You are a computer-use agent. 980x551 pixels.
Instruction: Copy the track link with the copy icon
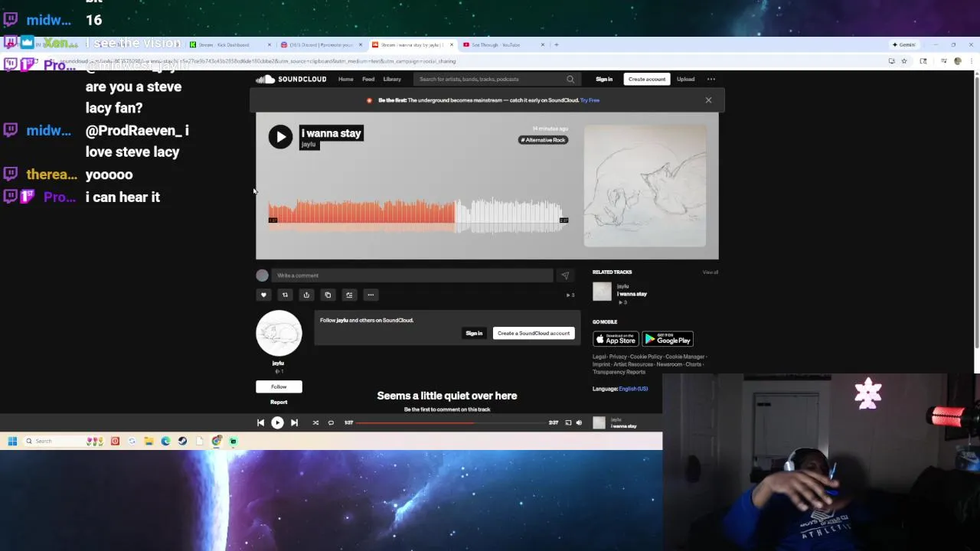(328, 295)
